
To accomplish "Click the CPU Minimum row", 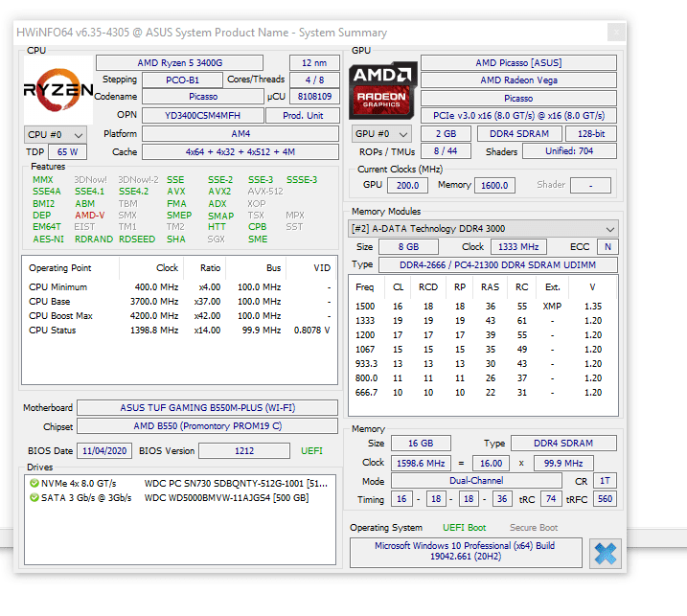I will [x=179, y=287].
